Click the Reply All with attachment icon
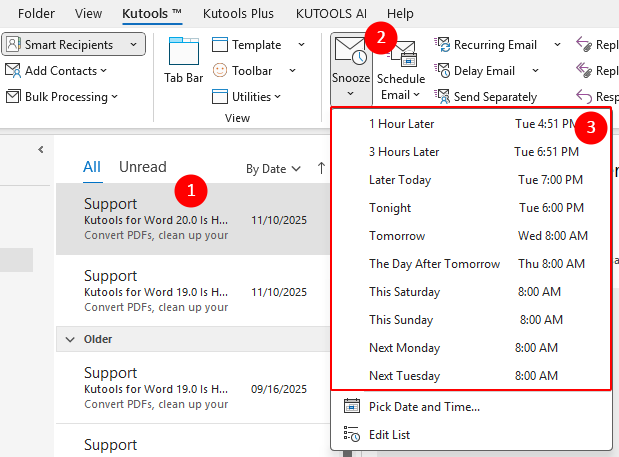Image resolution: width=619 pixels, height=457 pixels. click(x=584, y=70)
